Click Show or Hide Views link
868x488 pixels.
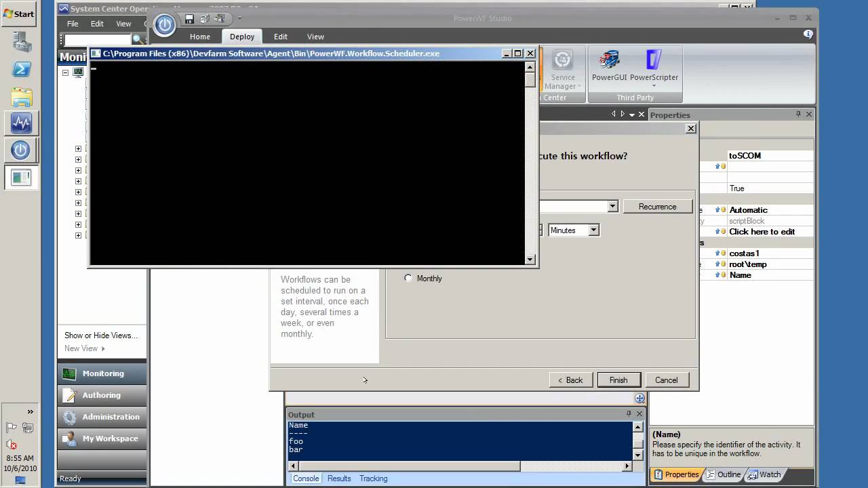[x=101, y=335]
